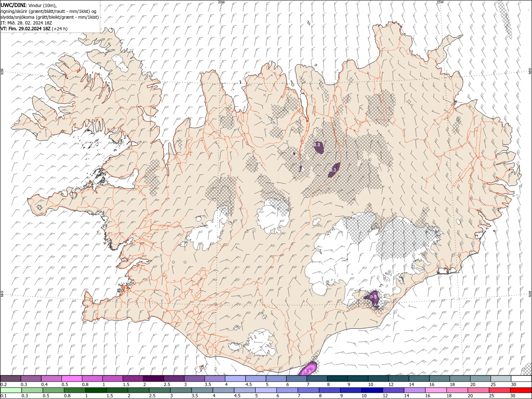Click the '20W' longitude label
Image resolution: width=532 pixels, height=399 pixels.
pos(221,2)
